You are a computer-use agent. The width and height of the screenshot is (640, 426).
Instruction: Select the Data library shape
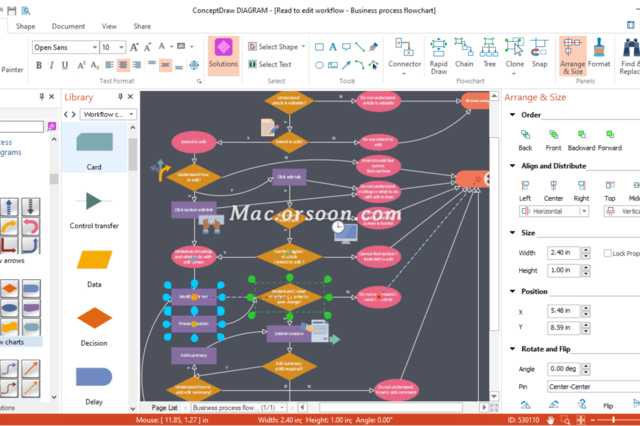pyautogui.click(x=94, y=268)
